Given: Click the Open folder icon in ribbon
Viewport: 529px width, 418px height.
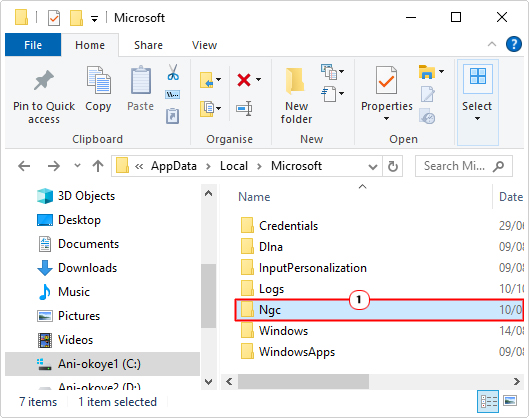Looking at the screenshot, I should click(x=427, y=72).
